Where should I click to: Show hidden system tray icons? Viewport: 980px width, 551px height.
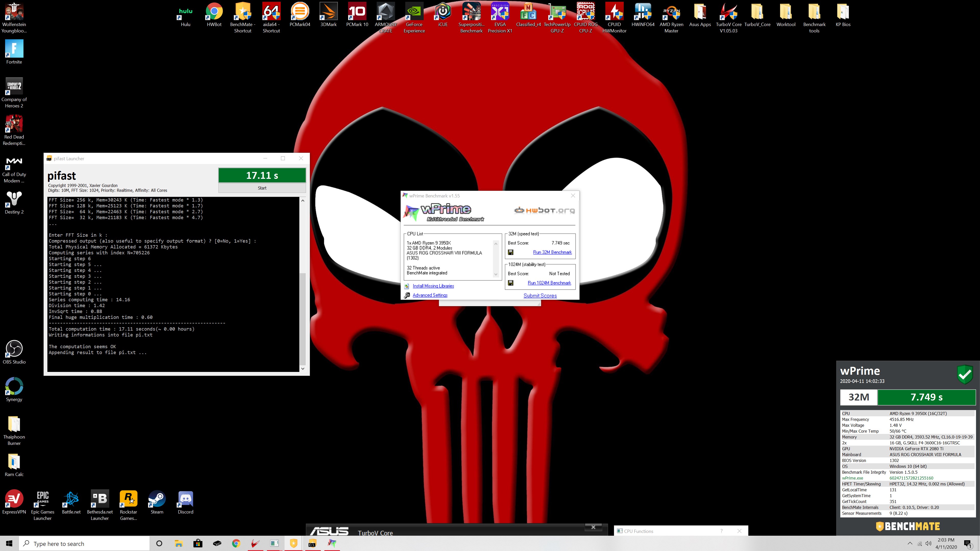click(910, 543)
